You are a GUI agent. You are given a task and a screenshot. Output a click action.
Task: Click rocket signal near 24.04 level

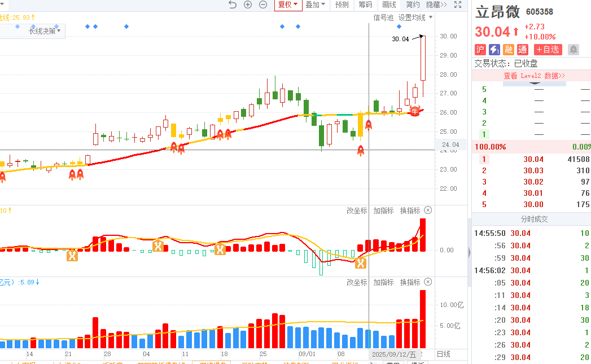point(361,151)
